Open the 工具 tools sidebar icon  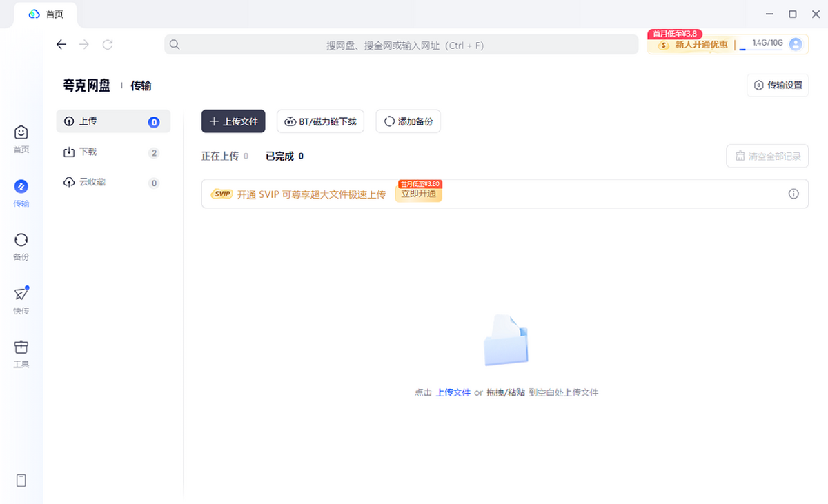point(21,353)
